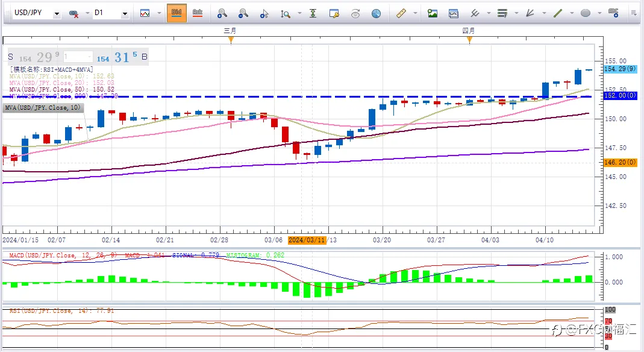Image resolution: width=644 pixels, height=352 pixels.
Task: Open the toolbar overflow options
Action: pyautogui.click(x=634, y=13)
